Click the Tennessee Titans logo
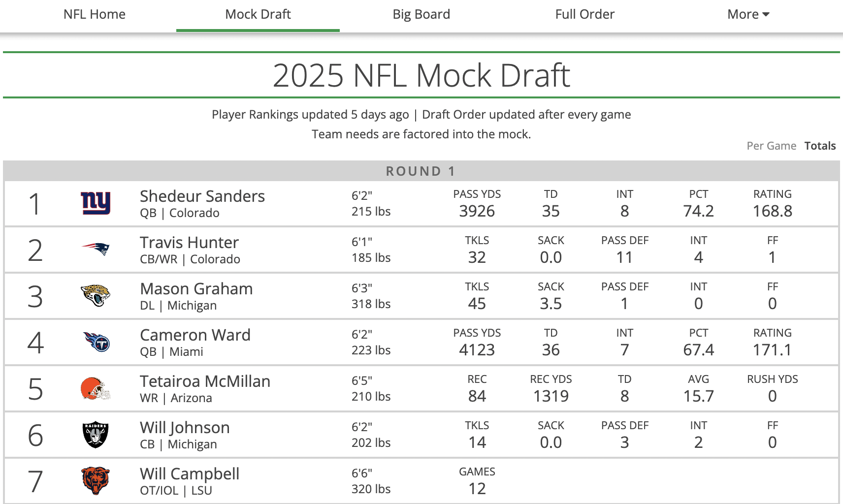Screen dimensions: 843x504 (x=96, y=342)
